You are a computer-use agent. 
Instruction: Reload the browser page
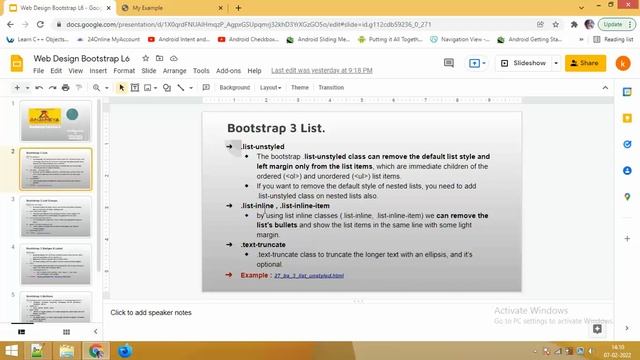(x=40, y=24)
